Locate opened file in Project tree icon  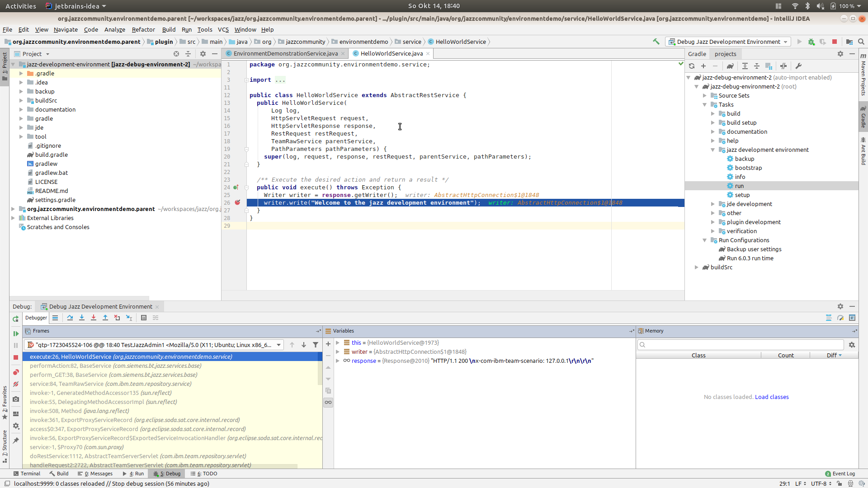coord(176,54)
